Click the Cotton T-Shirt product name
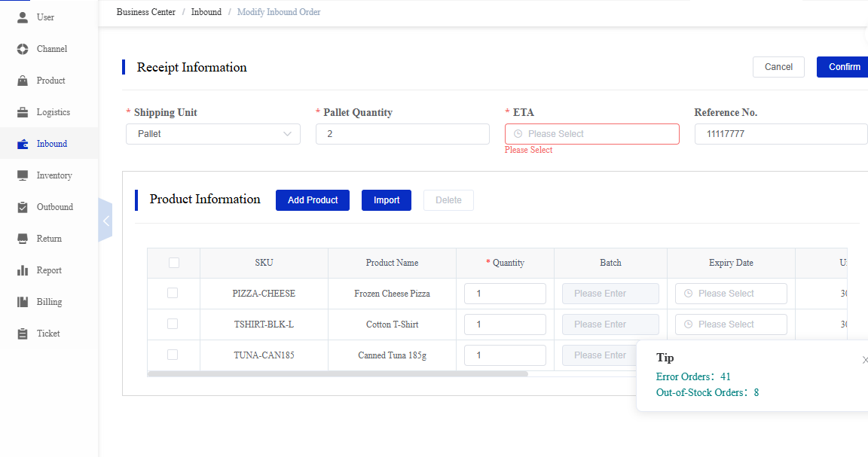 [392, 324]
